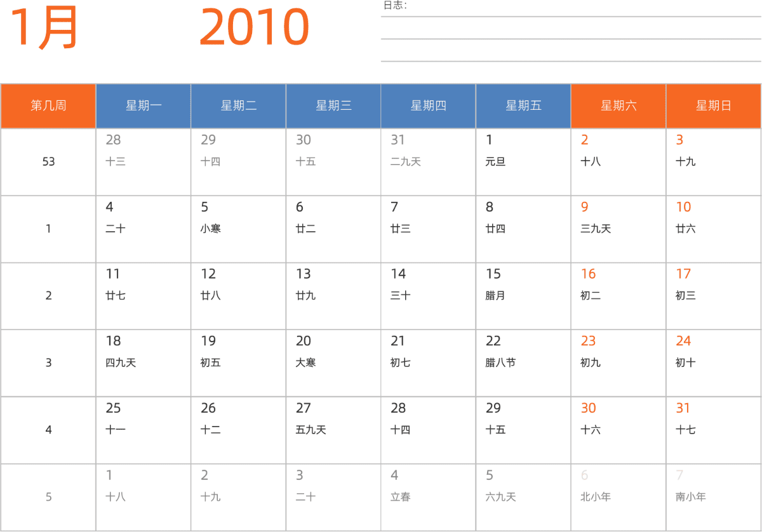Click date 26
This screenshot has height=532, width=762.
point(208,408)
